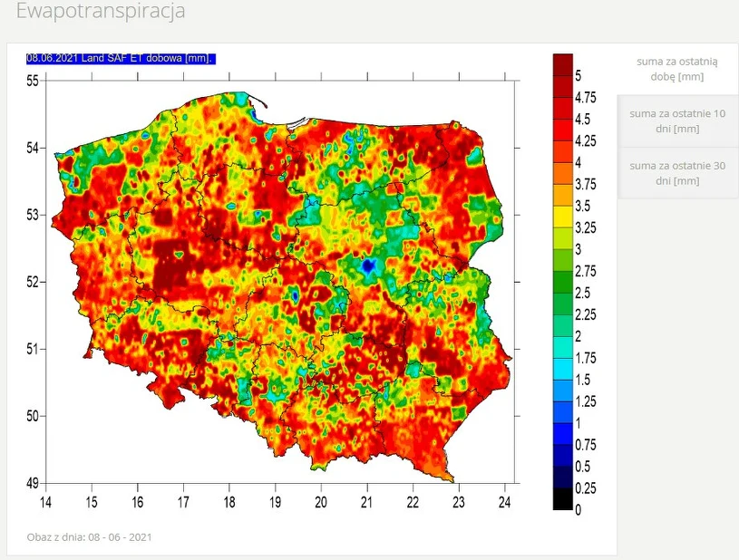Click the 'Obaz z dnia: 08 - 06 - 2021' caption
Screen dimensions: 739x560
click(x=89, y=537)
